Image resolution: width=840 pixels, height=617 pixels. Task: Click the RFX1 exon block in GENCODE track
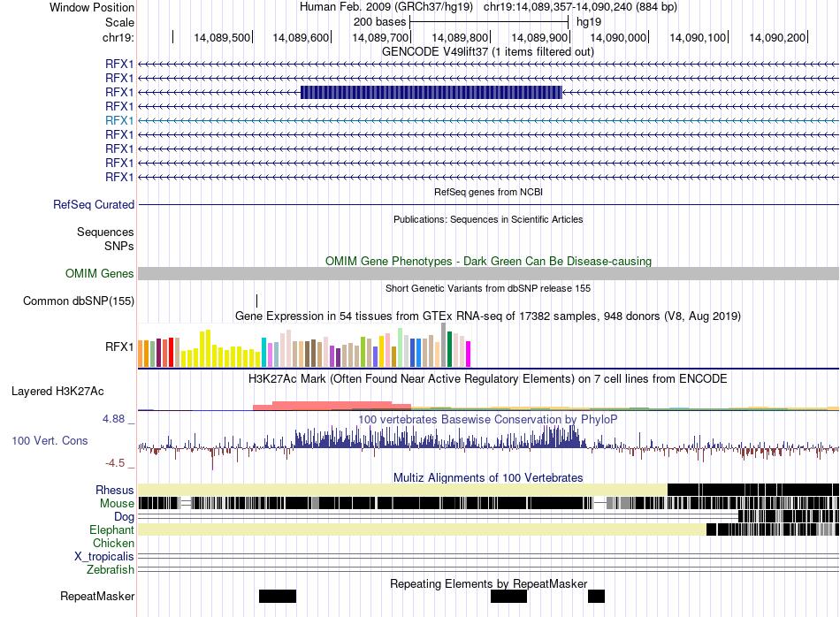tap(431, 92)
